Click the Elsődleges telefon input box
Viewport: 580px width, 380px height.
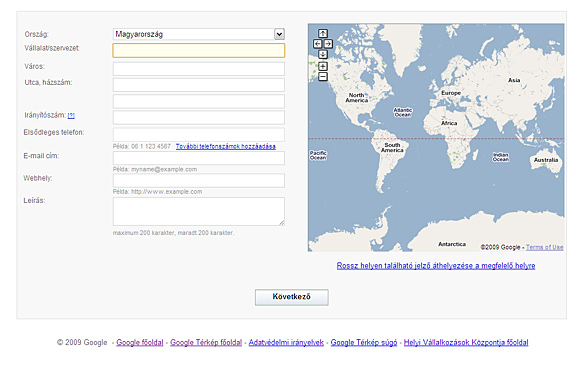(199, 134)
